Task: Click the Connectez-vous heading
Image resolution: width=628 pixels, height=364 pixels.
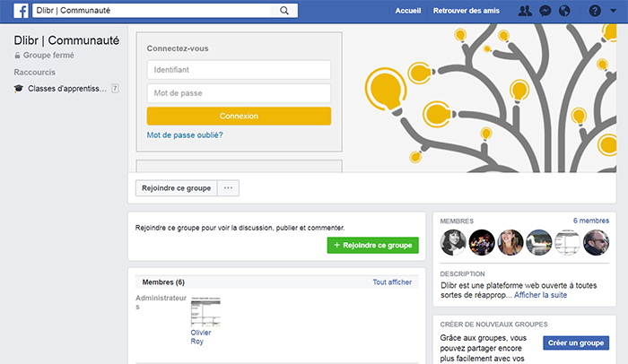Action: (x=178, y=48)
